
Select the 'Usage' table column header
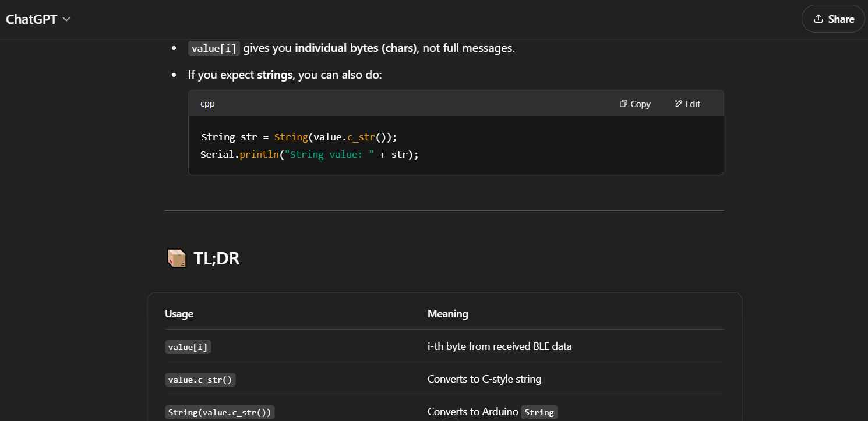(179, 314)
